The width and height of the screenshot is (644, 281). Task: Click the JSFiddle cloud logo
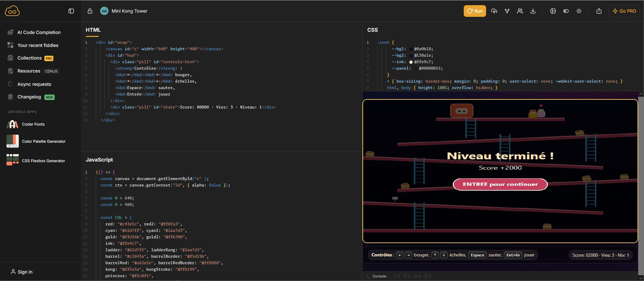pos(12,11)
